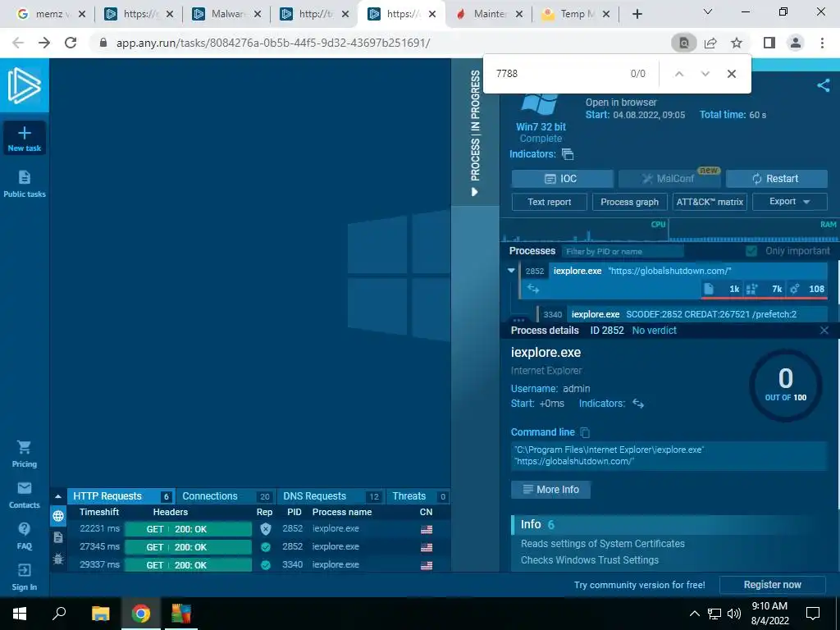Open ATT&CK matrix
The width and height of the screenshot is (840, 630).
pyautogui.click(x=710, y=202)
